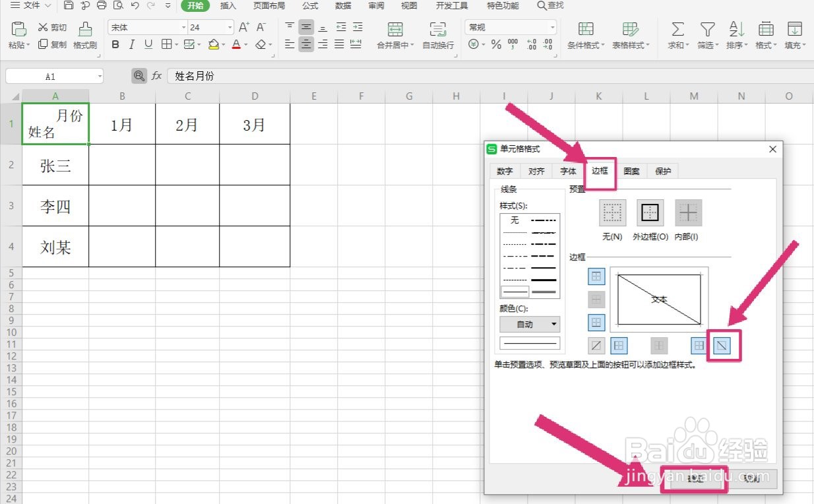Click the Sort (排序) icon
The width and height of the screenshot is (814, 504).
(x=736, y=29)
